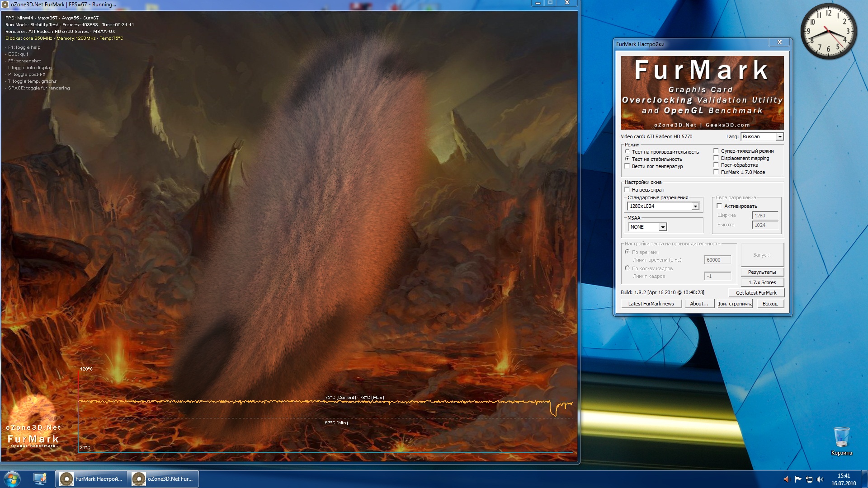Click Get latest FurMark button
The image size is (868, 488).
(756, 293)
